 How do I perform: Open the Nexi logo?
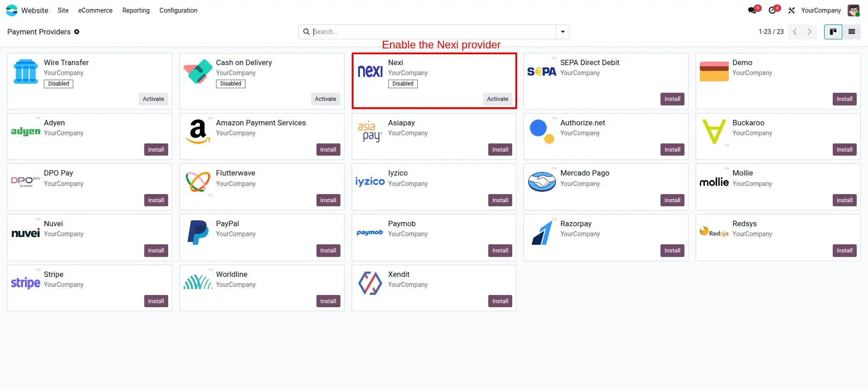(x=370, y=71)
